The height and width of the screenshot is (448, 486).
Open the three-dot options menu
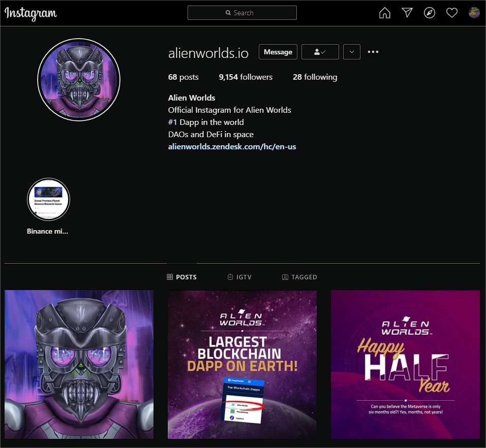tap(373, 52)
